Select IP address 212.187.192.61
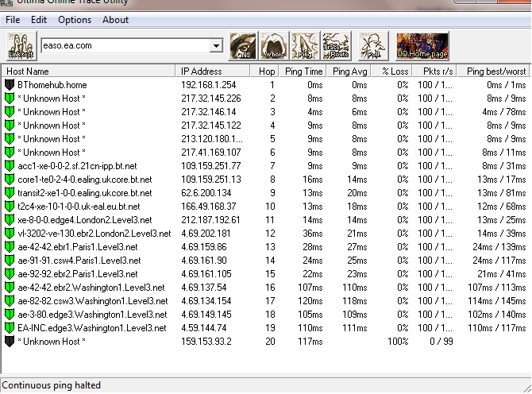The image size is (532, 394). click(x=210, y=220)
